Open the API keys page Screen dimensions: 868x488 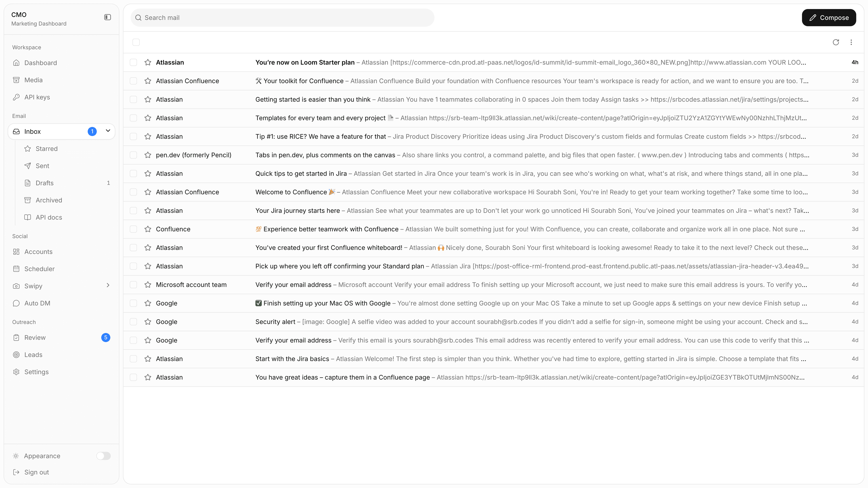(61, 97)
